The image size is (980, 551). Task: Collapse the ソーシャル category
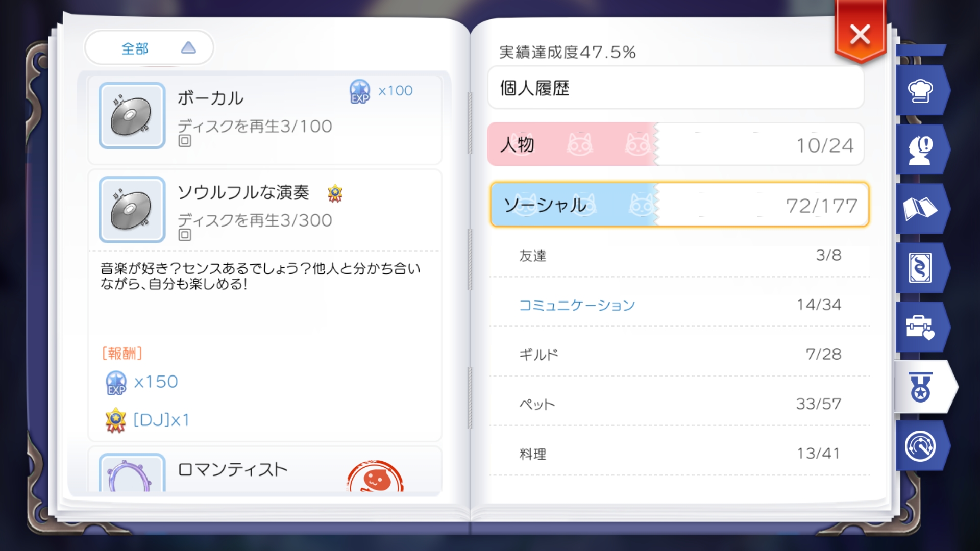[679, 205]
